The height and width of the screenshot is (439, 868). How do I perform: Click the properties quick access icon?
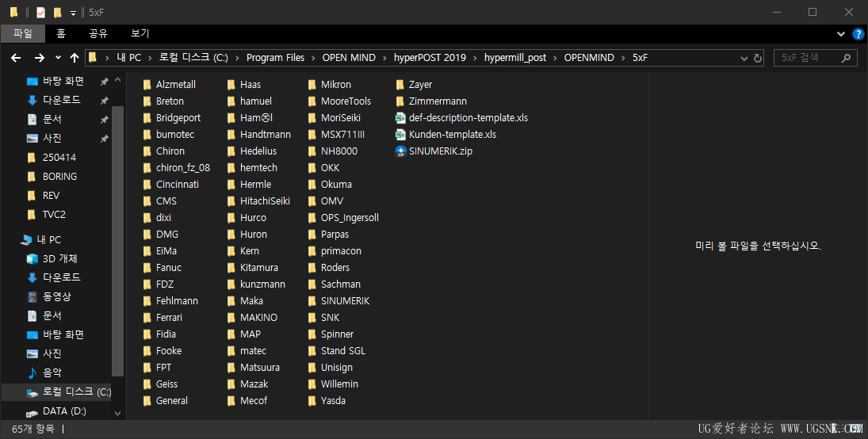[x=40, y=12]
